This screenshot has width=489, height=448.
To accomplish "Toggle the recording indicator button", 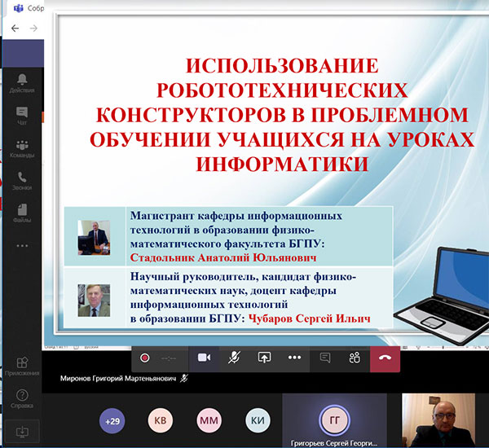I will coord(145,358).
